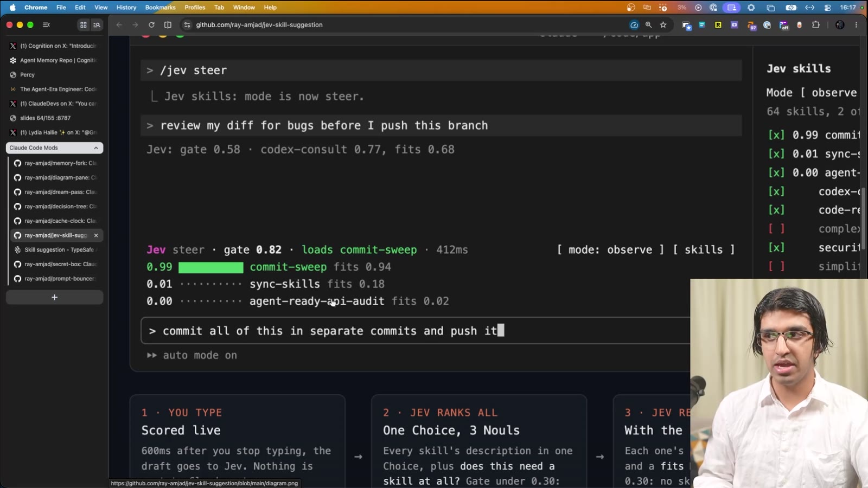Screen dimensions: 868x488
Task: Click the green commit-sweep 0.99 score bar
Action: coord(211,267)
